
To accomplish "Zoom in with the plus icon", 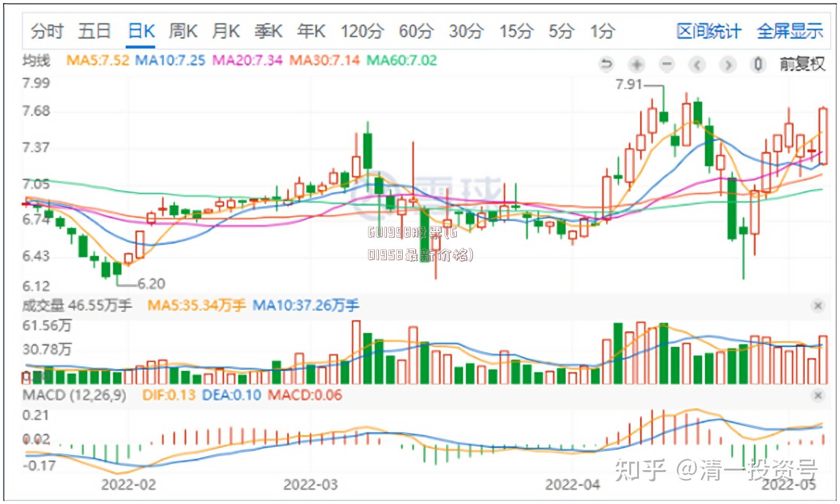I will (x=637, y=64).
